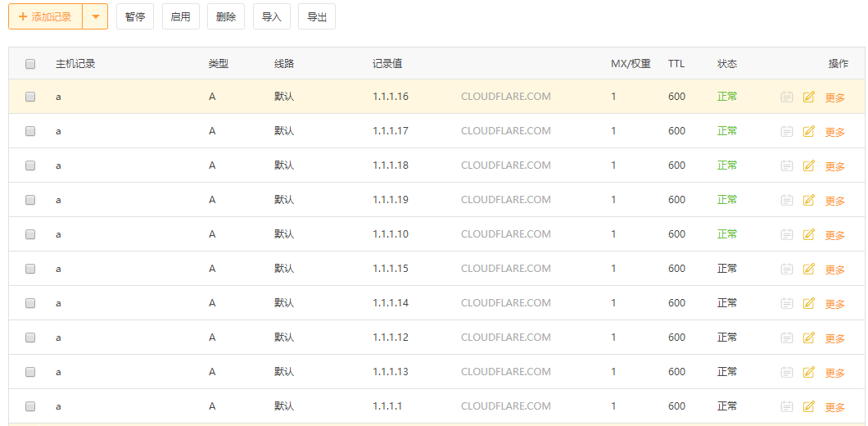Click the 添加记录 button
The height and width of the screenshot is (426, 868).
pos(46,16)
